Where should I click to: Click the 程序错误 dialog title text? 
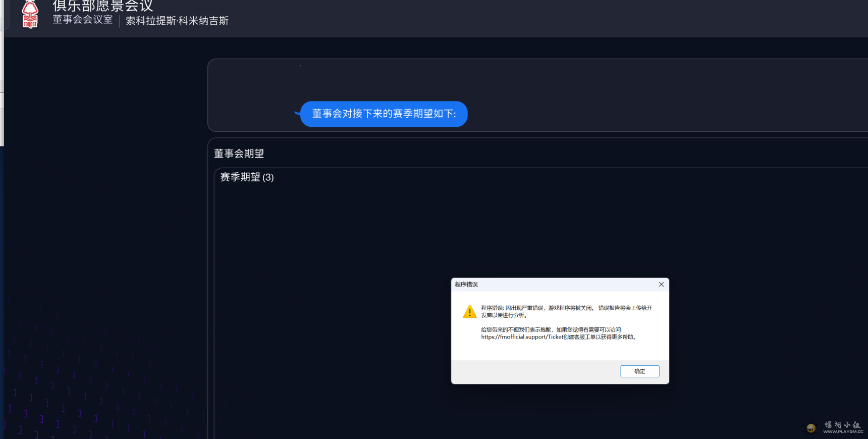466,284
